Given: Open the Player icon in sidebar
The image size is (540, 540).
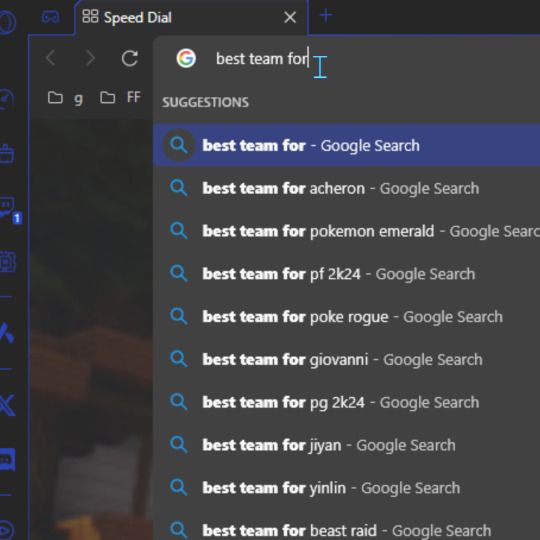Looking at the screenshot, I should (6, 530).
